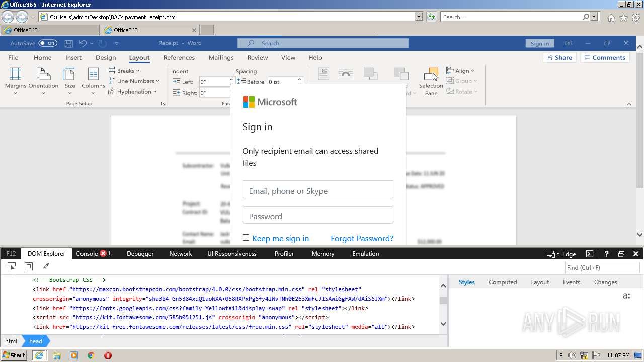Switch to the Computed styles tab
Image resolution: width=644 pixels, height=362 pixels.
tap(503, 282)
